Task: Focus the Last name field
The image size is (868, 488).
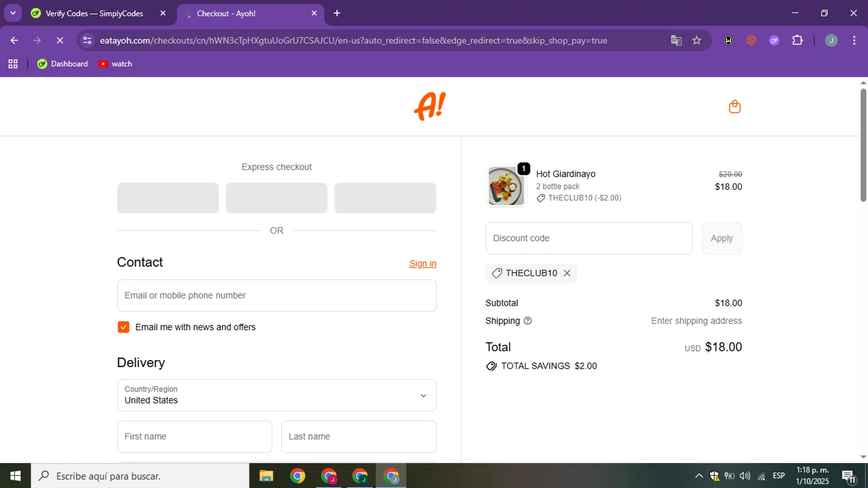Action: [x=359, y=436]
